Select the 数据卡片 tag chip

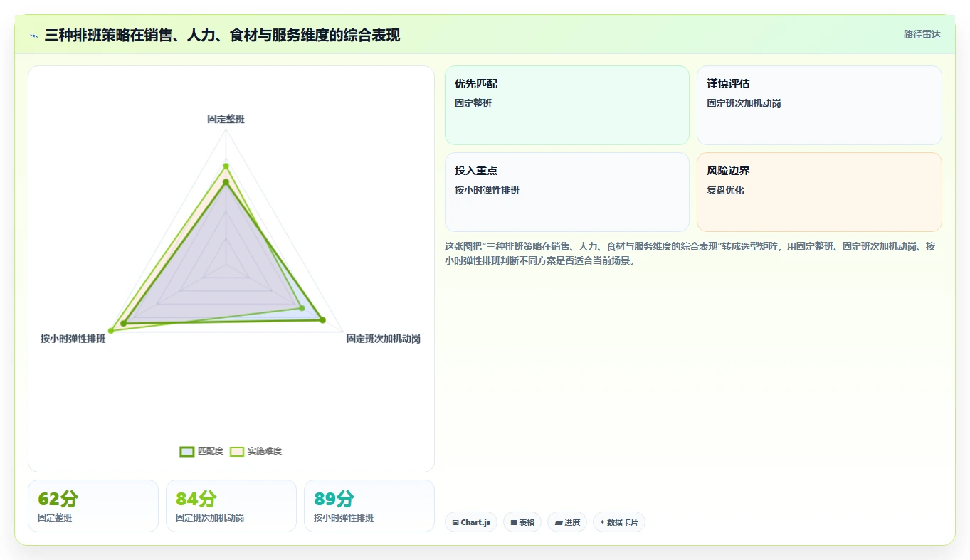pyautogui.click(x=619, y=522)
